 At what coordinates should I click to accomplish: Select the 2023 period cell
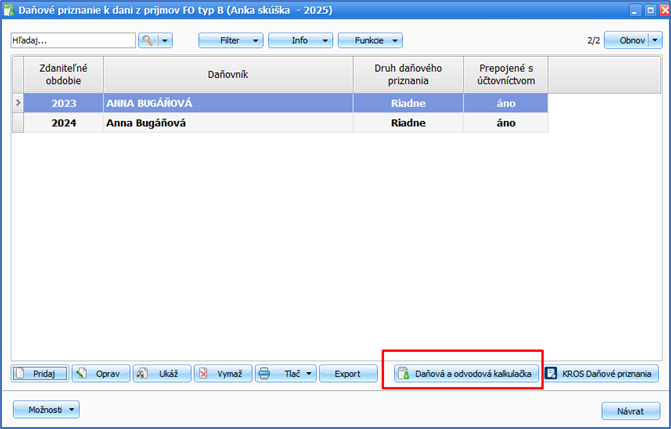[x=64, y=103]
